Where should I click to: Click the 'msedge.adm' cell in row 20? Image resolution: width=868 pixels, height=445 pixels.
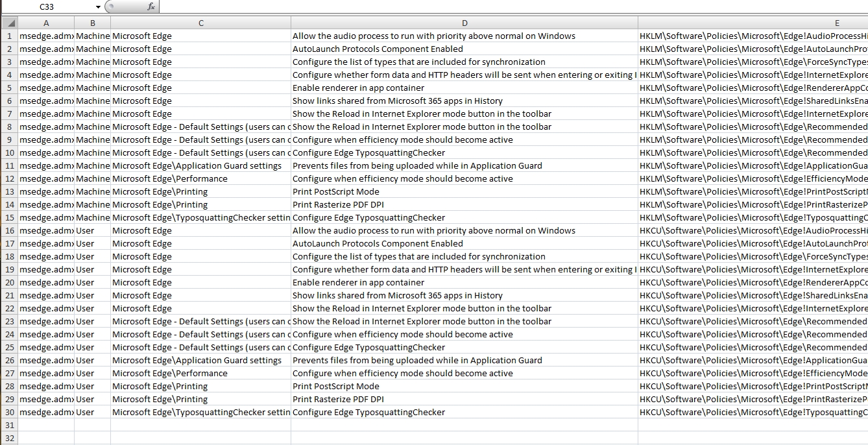(x=46, y=282)
